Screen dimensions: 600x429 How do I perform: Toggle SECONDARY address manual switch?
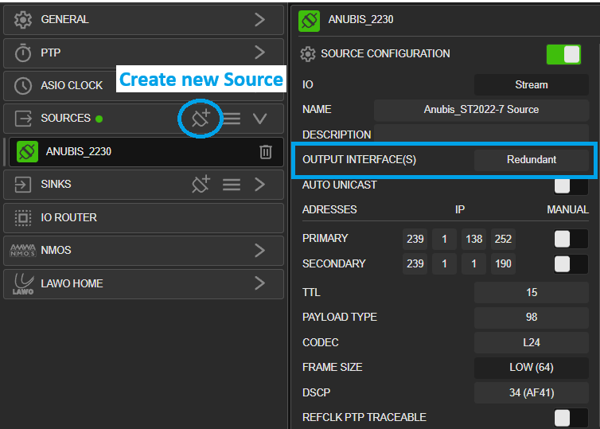(x=571, y=264)
